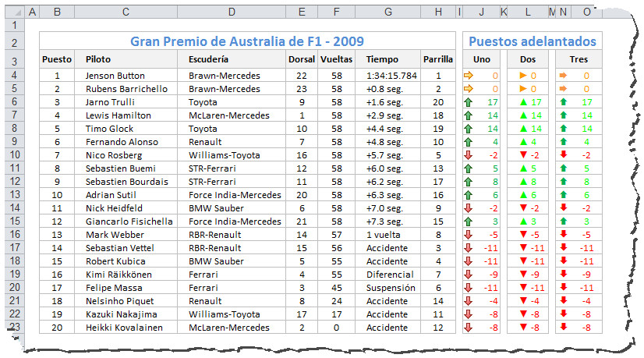The width and height of the screenshot is (644, 358).
Task: Select the Gran Premio de Australia title cell
Action: pos(246,41)
